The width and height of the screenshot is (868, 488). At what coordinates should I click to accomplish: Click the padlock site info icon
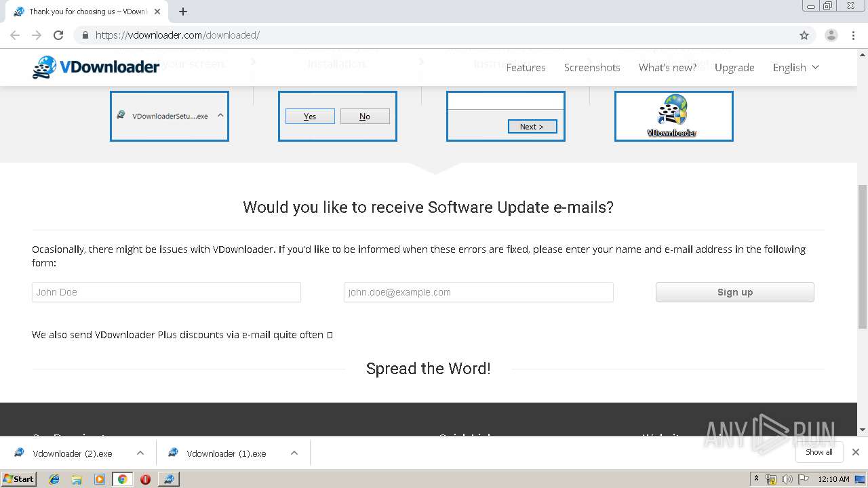(x=85, y=35)
